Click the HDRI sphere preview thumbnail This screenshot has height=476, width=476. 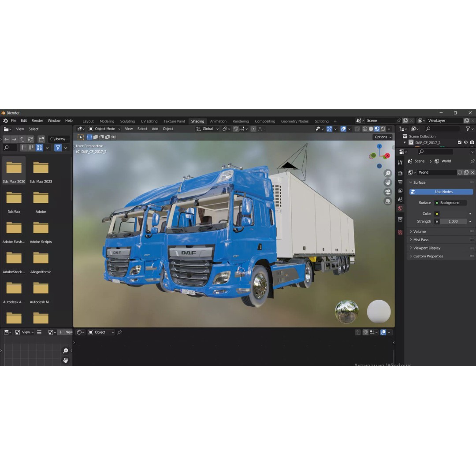(347, 312)
